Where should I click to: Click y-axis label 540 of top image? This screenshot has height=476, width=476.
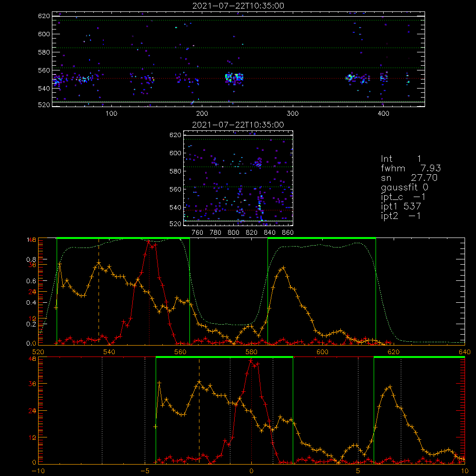coord(44,89)
